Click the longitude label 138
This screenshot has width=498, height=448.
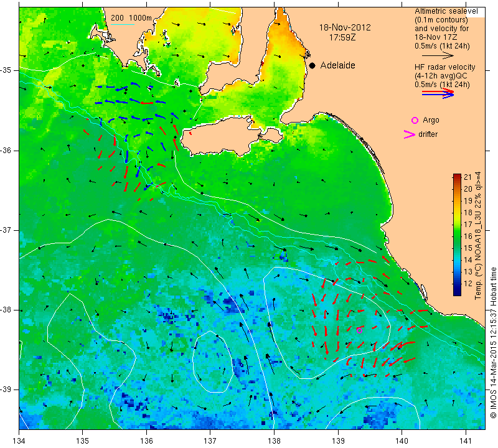(274, 441)
